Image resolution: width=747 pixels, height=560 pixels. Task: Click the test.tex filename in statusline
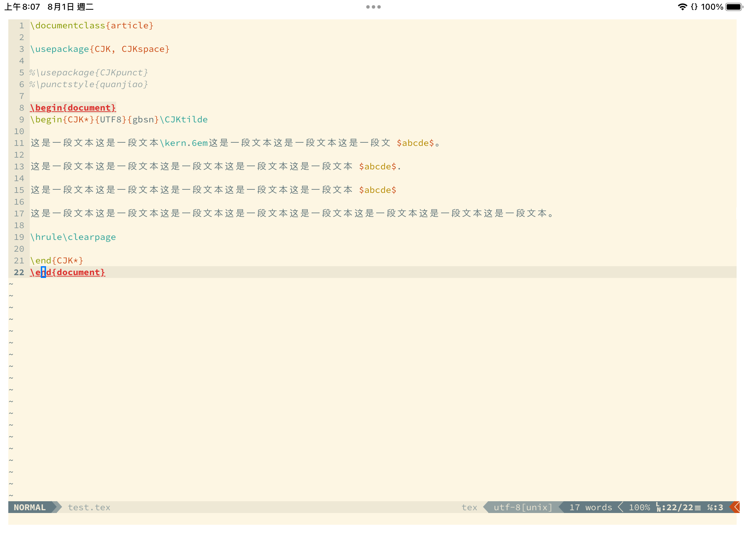click(x=89, y=507)
